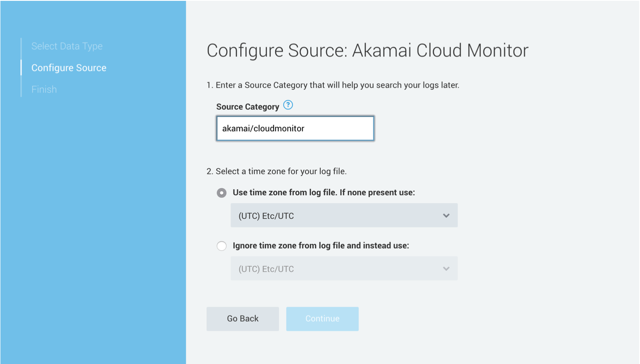Viewport: 640px width, 364px height.
Task: Click the 'Use time zone from log file' label
Action: [x=324, y=193]
